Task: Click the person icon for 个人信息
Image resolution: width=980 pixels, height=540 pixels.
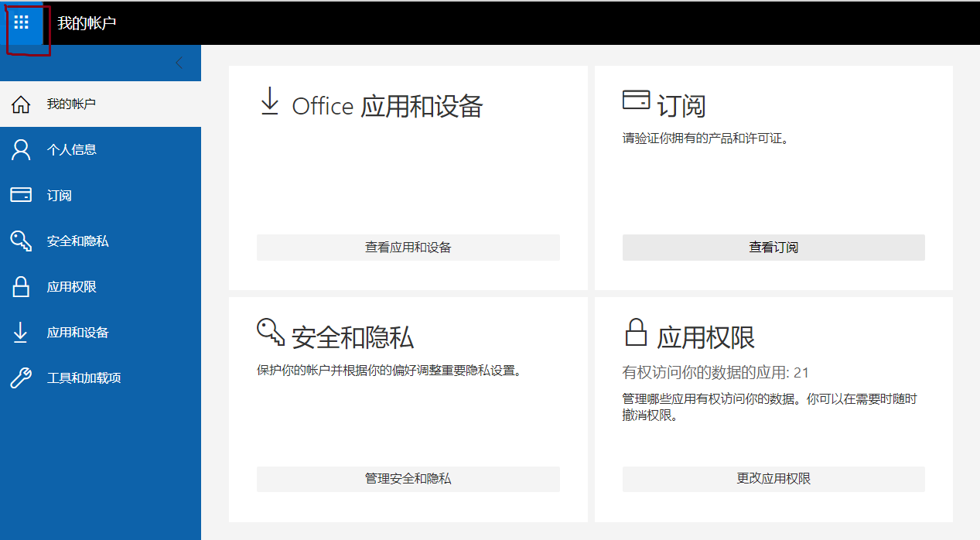Action: click(21, 150)
